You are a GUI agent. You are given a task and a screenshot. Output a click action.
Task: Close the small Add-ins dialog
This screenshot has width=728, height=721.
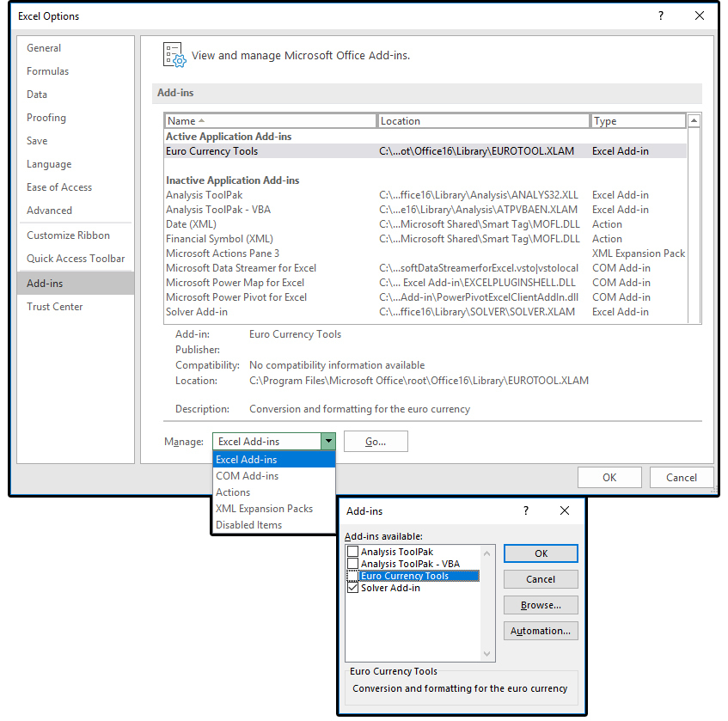[x=565, y=510]
